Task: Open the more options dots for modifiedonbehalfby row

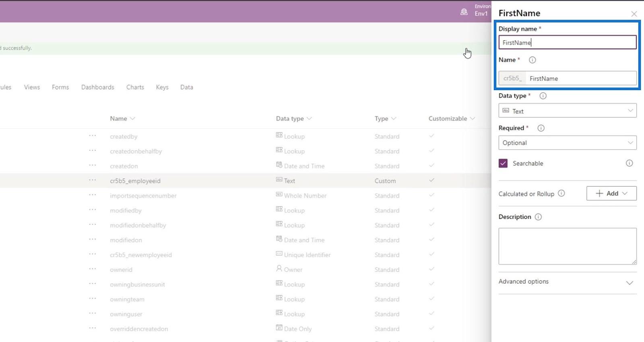Action: 93,225
